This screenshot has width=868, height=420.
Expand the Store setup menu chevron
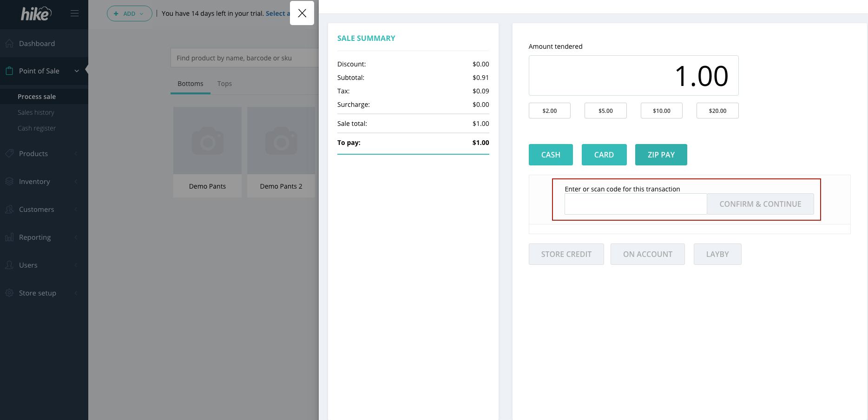coord(76,293)
